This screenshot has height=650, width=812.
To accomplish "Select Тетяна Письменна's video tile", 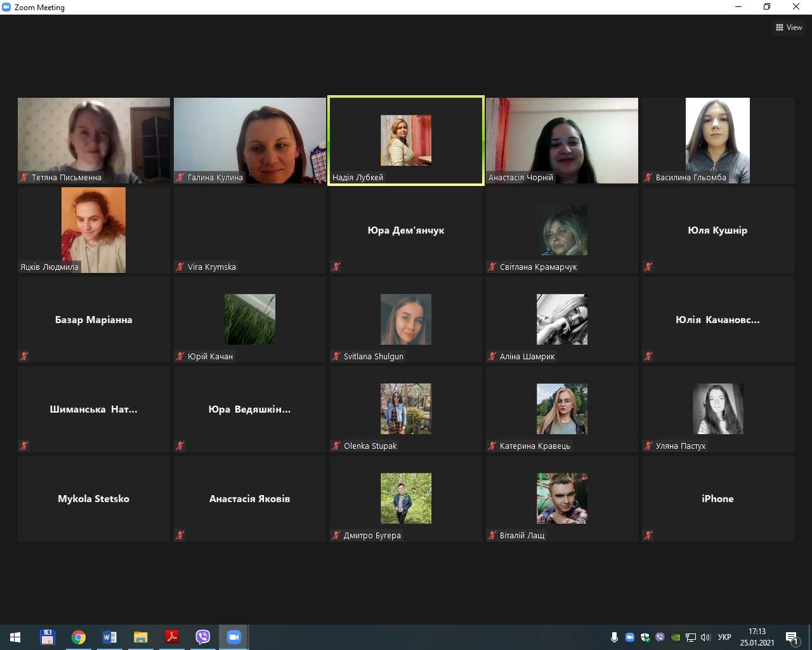I will click(x=94, y=140).
